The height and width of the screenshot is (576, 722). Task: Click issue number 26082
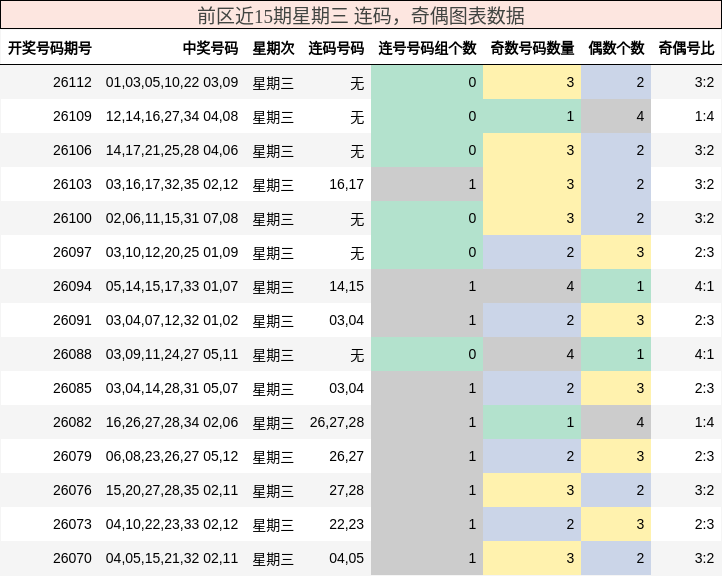pos(72,423)
